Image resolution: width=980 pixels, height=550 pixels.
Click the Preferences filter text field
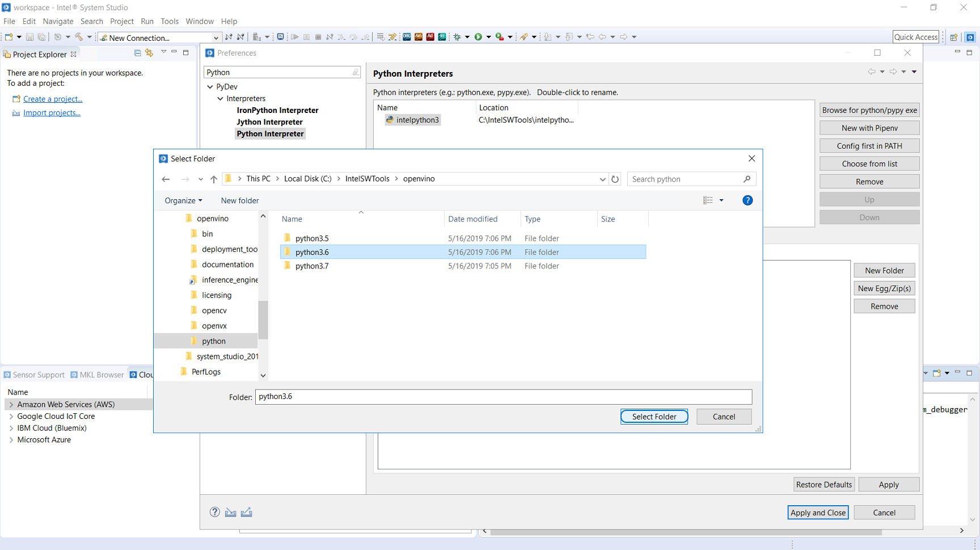click(x=282, y=72)
